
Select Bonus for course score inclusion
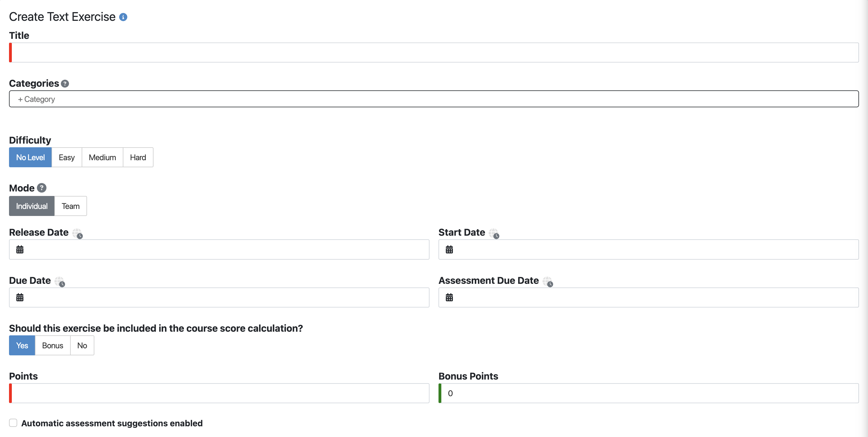[52, 345]
